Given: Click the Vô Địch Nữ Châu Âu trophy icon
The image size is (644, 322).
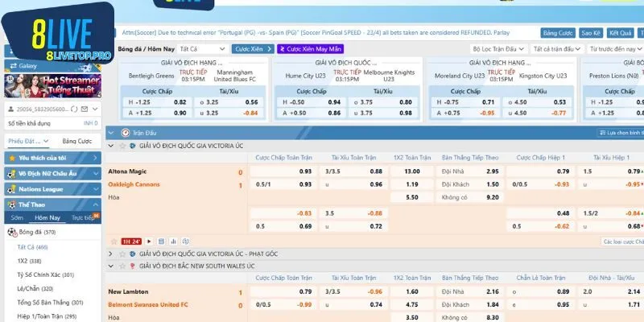Looking at the screenshot, I should point(12,174).
